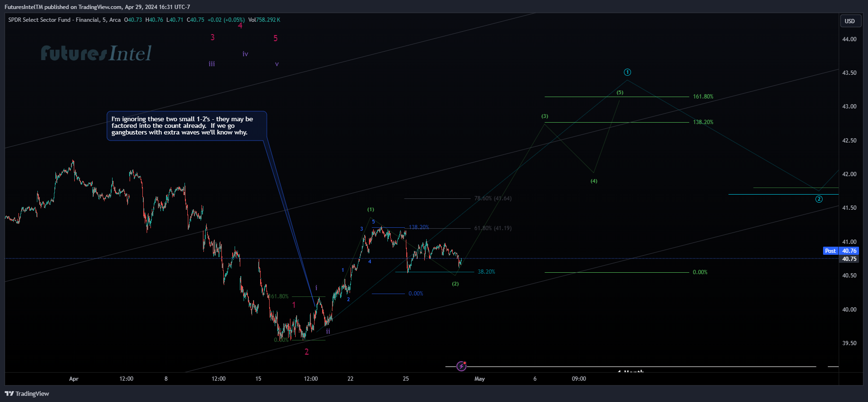Select the 40.76 post-market price label

(x=849, y=251)
